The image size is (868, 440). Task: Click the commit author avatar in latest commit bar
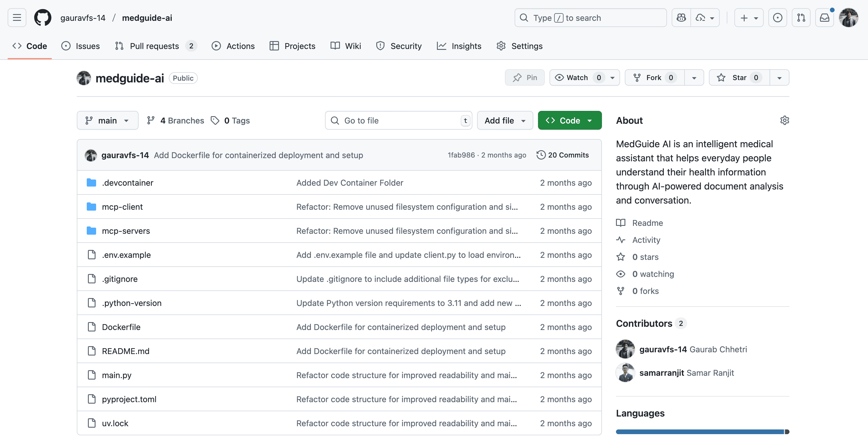91,155
